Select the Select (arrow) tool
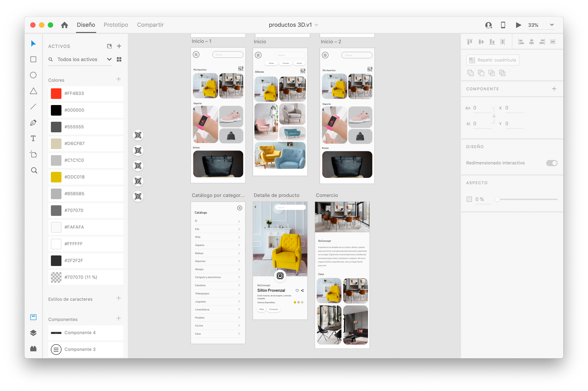 pos(33,44)
